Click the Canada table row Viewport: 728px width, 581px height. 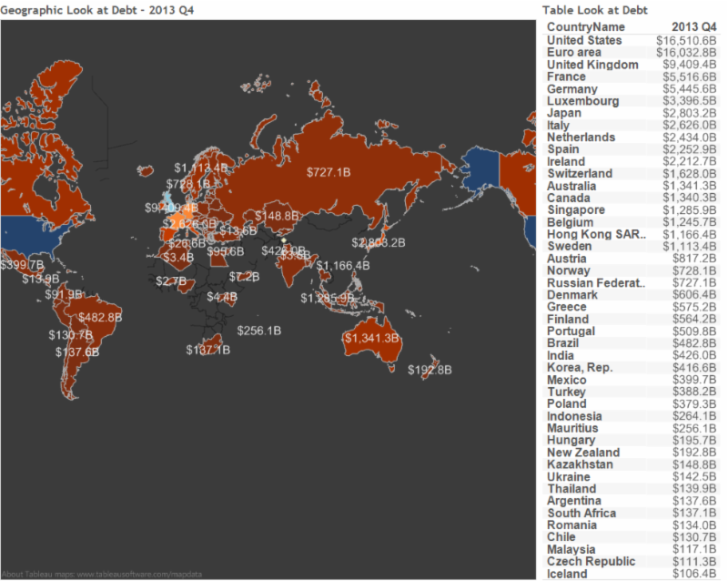(632, 198)
